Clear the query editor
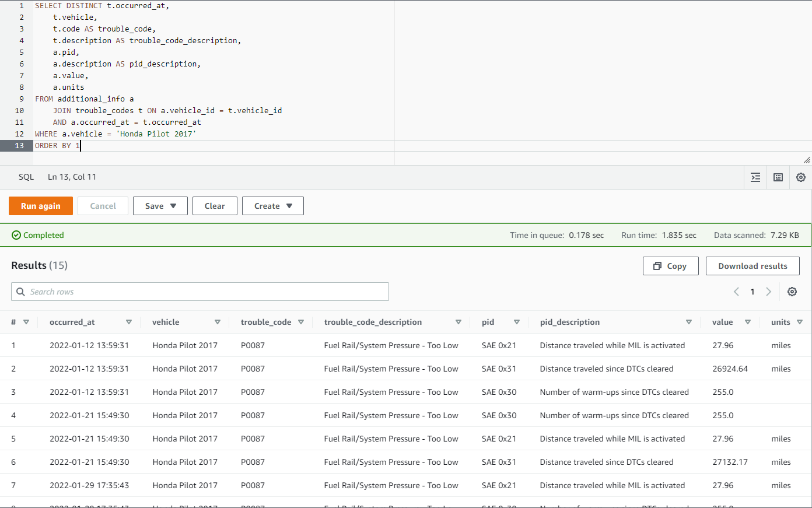The image size is (812, 508). coord(215,206)
